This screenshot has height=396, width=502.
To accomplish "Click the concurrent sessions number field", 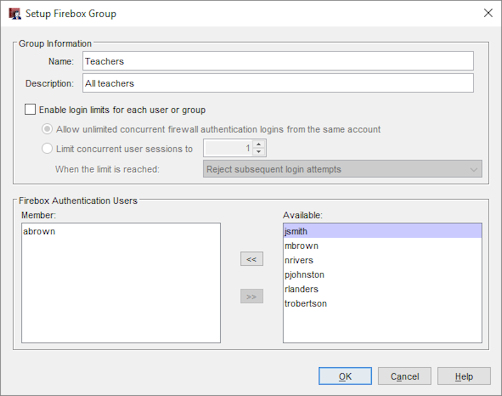I will coord(228,148).
